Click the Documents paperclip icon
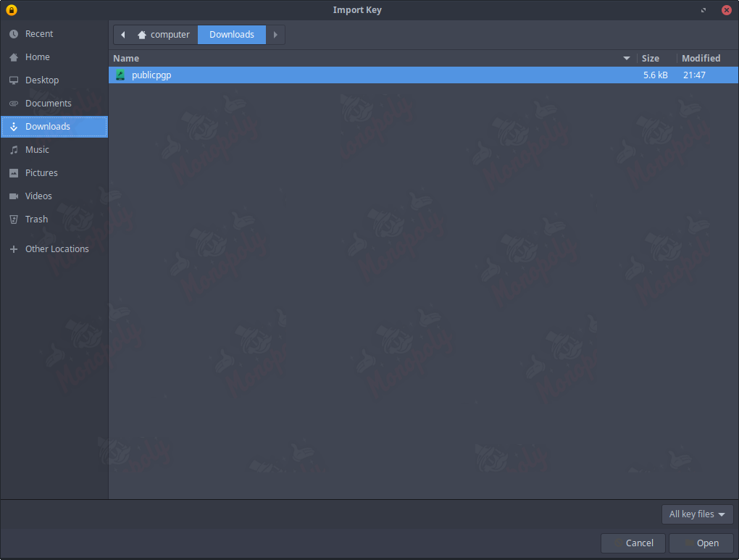 tap(13, 104)
